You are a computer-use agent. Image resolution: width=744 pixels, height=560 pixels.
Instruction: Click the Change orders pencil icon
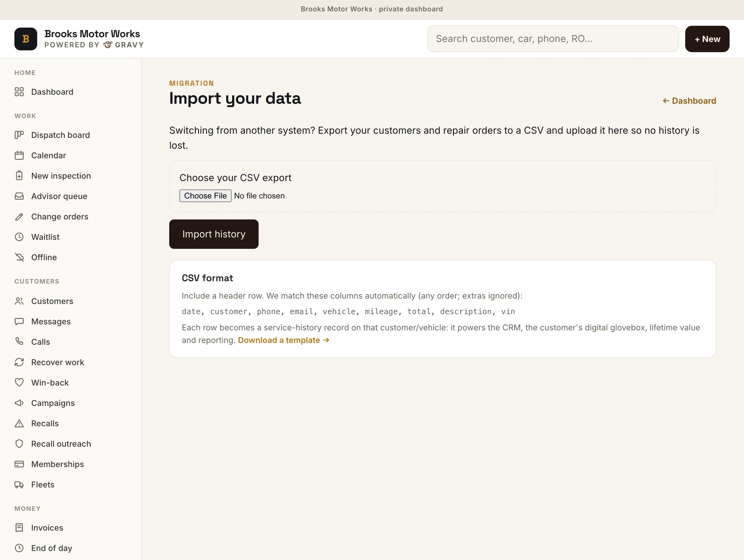[19, 216]
